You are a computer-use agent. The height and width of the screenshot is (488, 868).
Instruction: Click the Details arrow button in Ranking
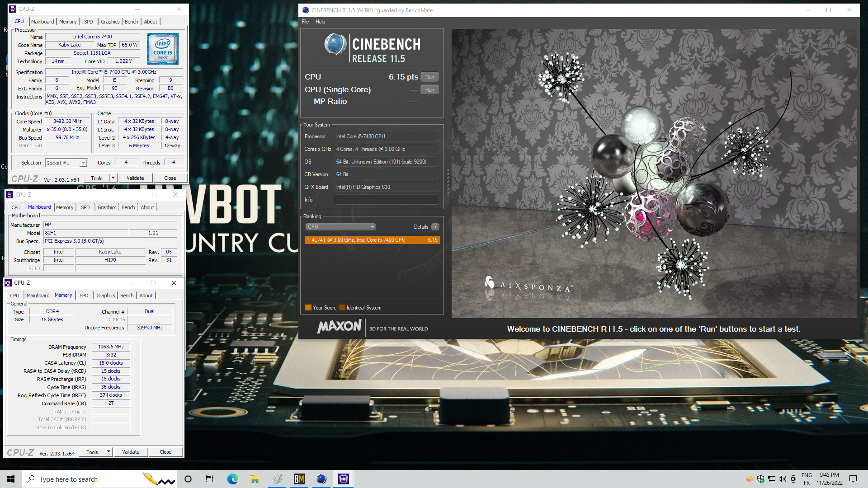[435, 227]
